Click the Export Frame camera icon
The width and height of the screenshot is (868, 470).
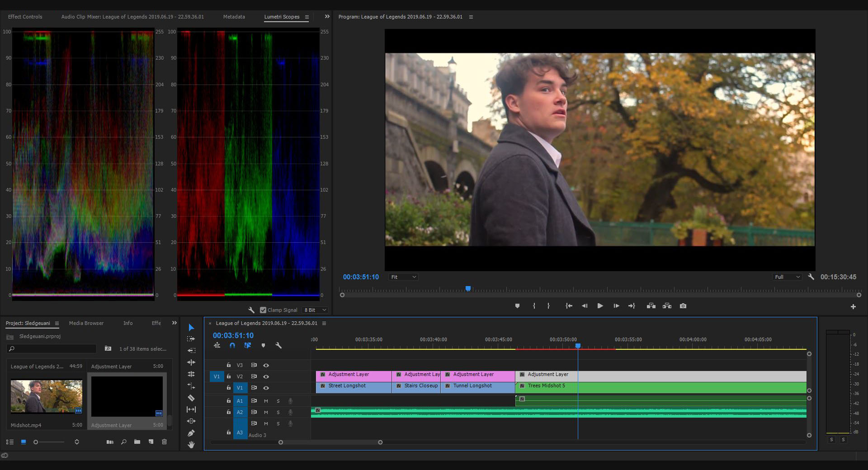pyautogui.click(x=683, y=306)
